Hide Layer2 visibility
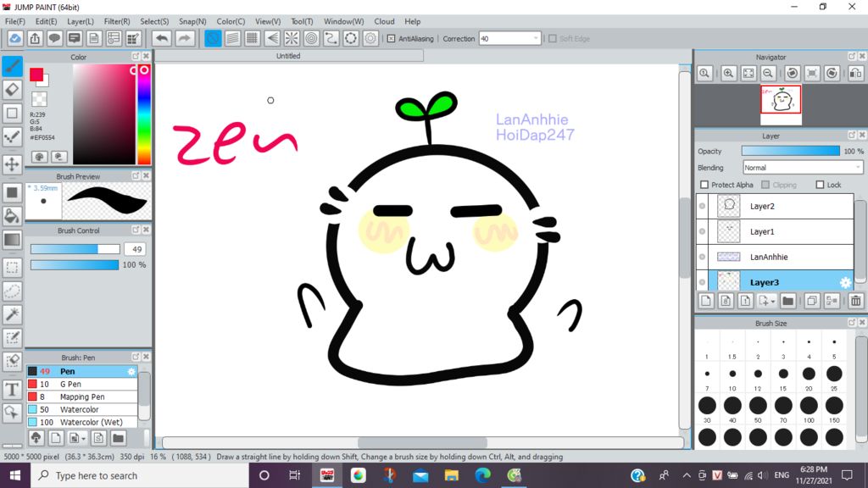Image resolution: width=868 pixels, height=488 pixels. click(x=703, y=206)
